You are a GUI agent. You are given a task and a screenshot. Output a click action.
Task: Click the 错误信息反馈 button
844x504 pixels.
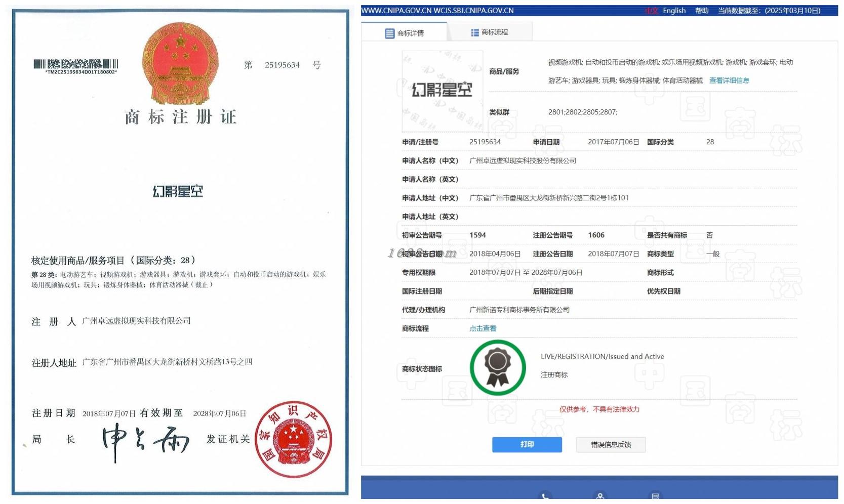point(611,444)
